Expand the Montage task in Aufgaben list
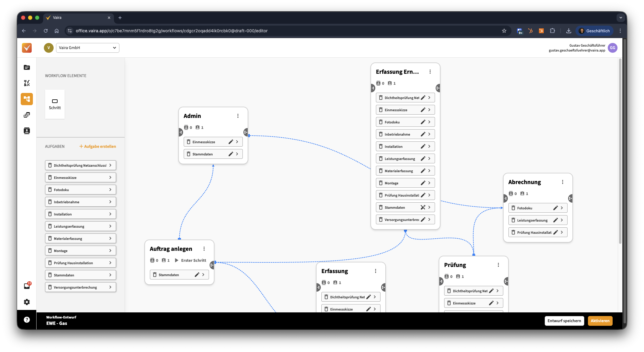The width and height of the screenshot is (644, 352). click(x=110, y=251)
